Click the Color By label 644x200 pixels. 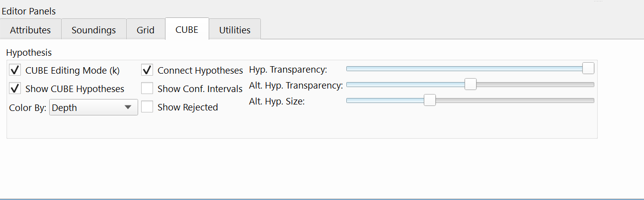[28, 107]
